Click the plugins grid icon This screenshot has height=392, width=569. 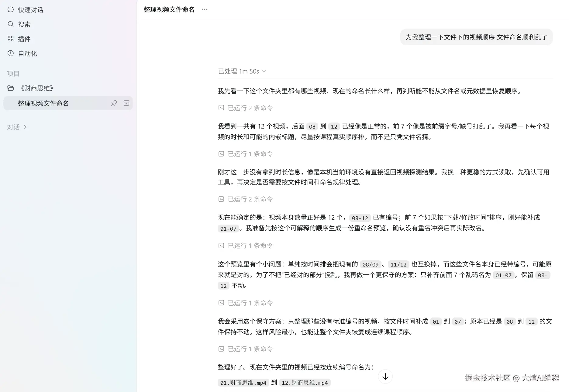click(x=11, y=39)
